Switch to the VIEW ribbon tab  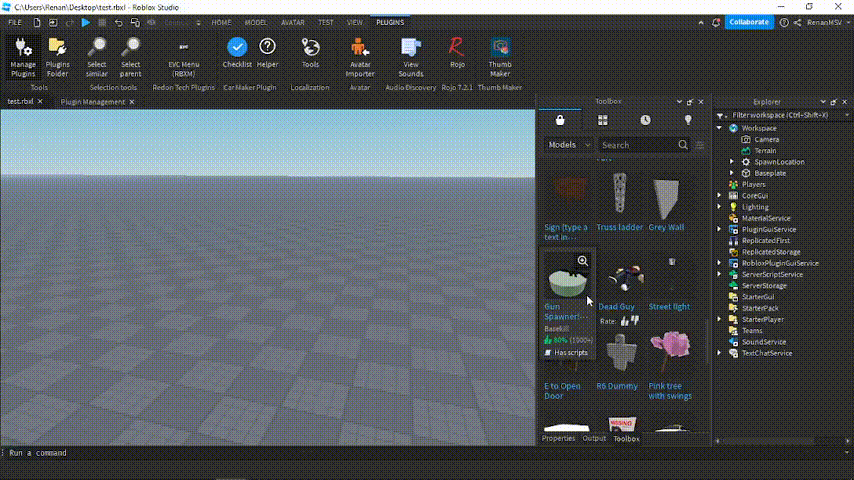pyautogui.click(x=355, y=22)
